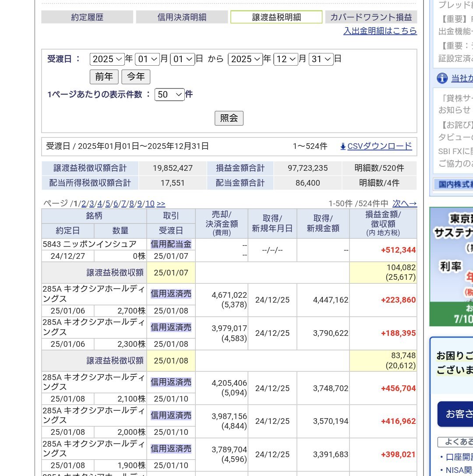Go to page 9 of results
This screenshot has width=473, height=476.
click(x=140, y=203)
